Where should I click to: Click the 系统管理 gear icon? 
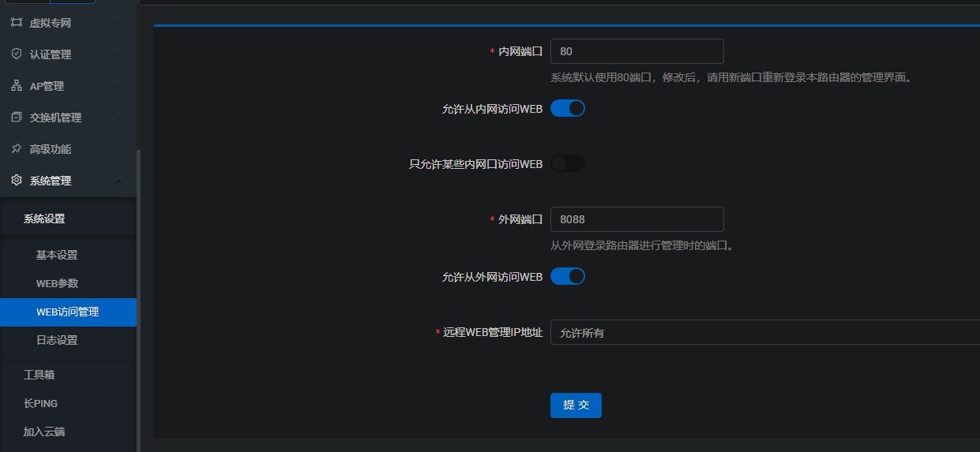pos(17,181)
